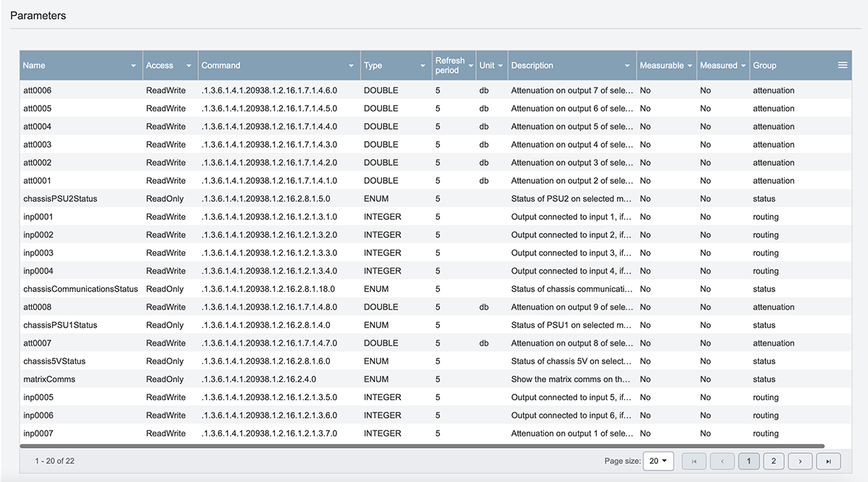Open the Type column filter arrow
Image resolution: width=868 pixels, height=482 pixels.
(422, 66)
